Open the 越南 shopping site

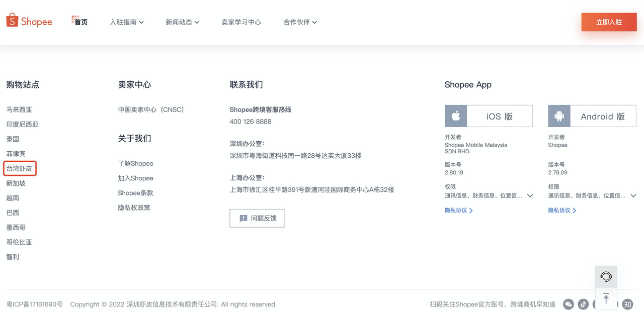[x=13, y=198]
